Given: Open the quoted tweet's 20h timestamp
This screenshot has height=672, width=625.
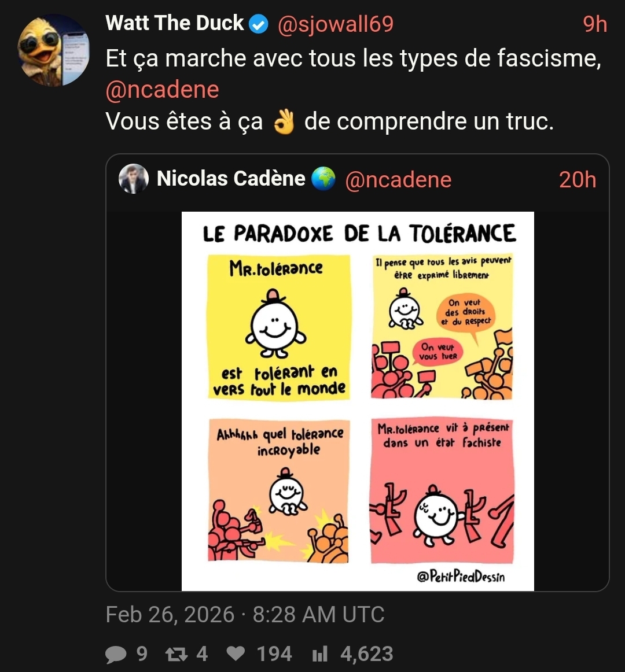Looking at the screenshot, I should point(578,180).
